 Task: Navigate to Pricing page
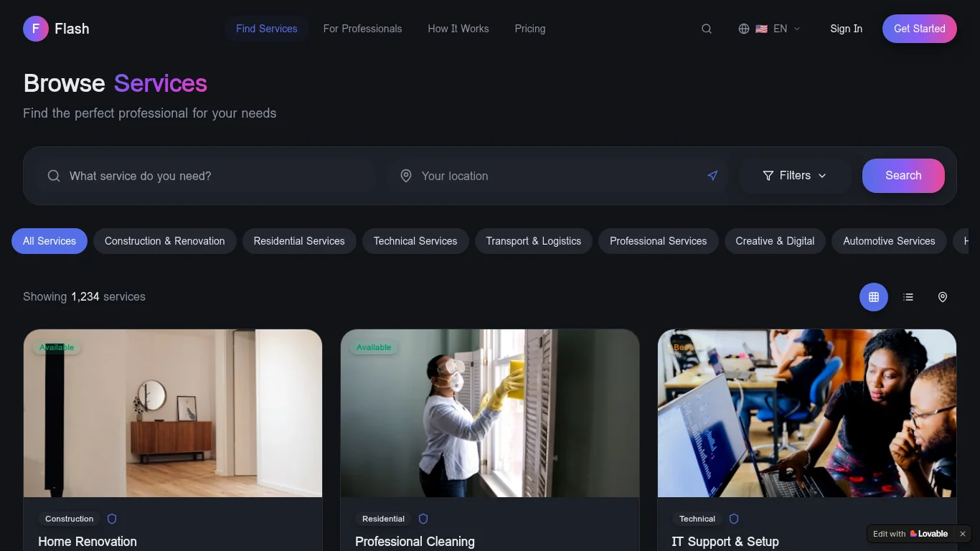530,29
